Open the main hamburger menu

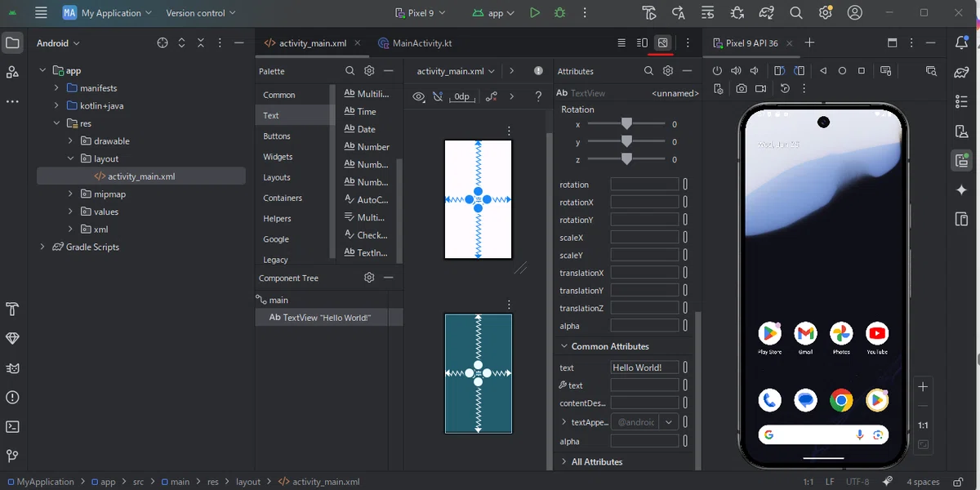pos(42,13)
